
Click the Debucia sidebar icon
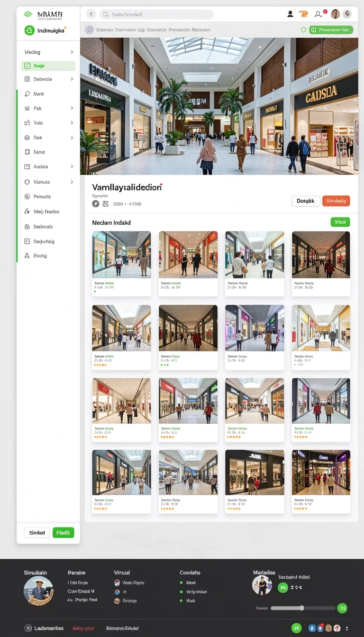(x=27, y=79)
